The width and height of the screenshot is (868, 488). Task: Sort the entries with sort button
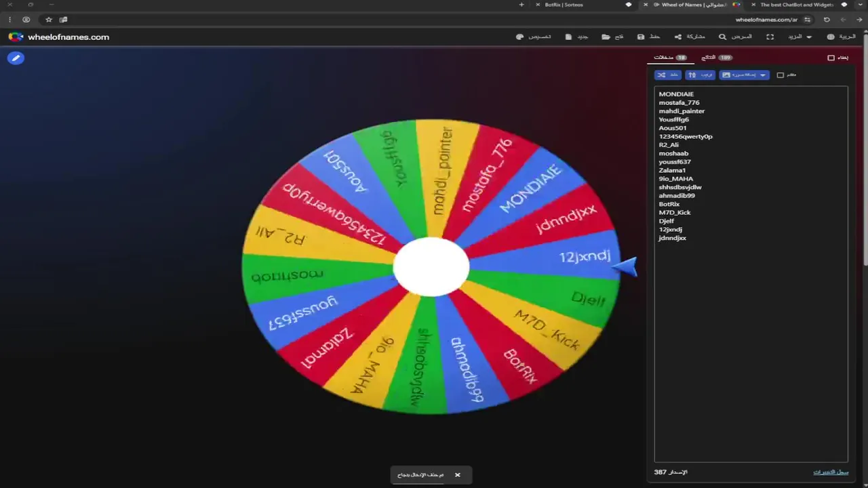(x=701, y=75)
